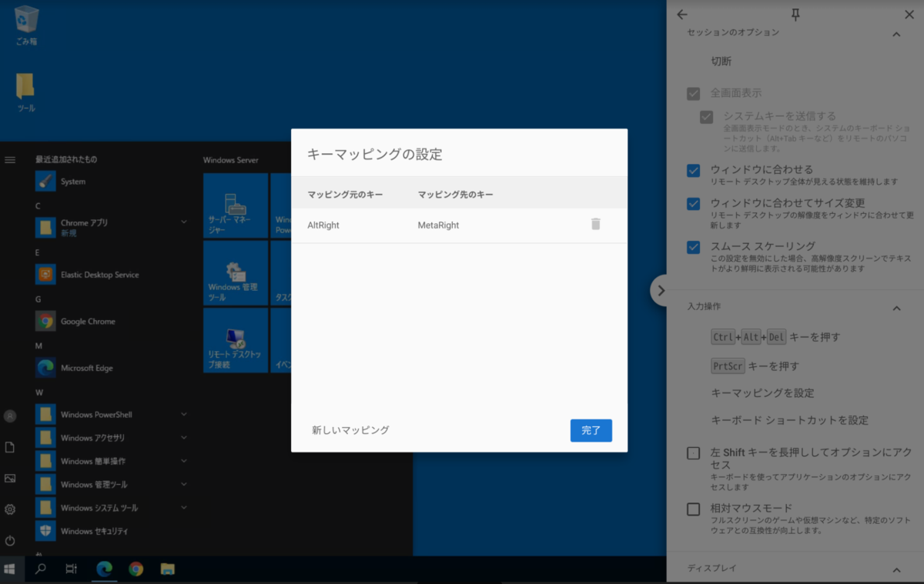Open the settings gear in the Start sidebar
924x584 pixels.
click(11, 509)
